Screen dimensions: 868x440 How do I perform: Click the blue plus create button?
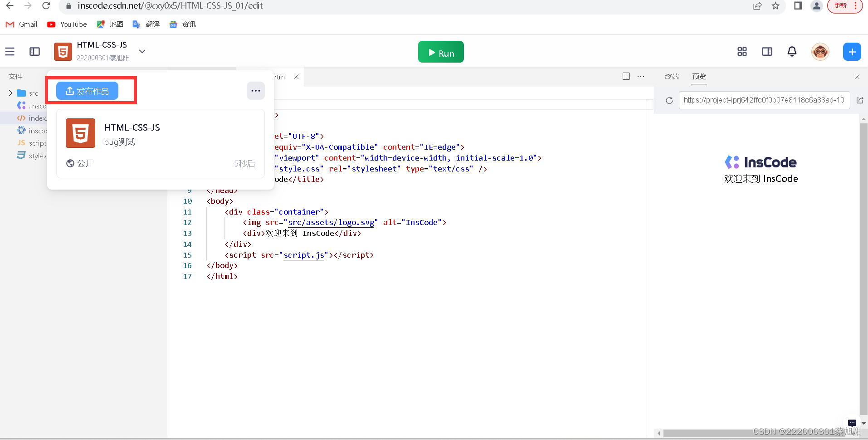(852, 52)
